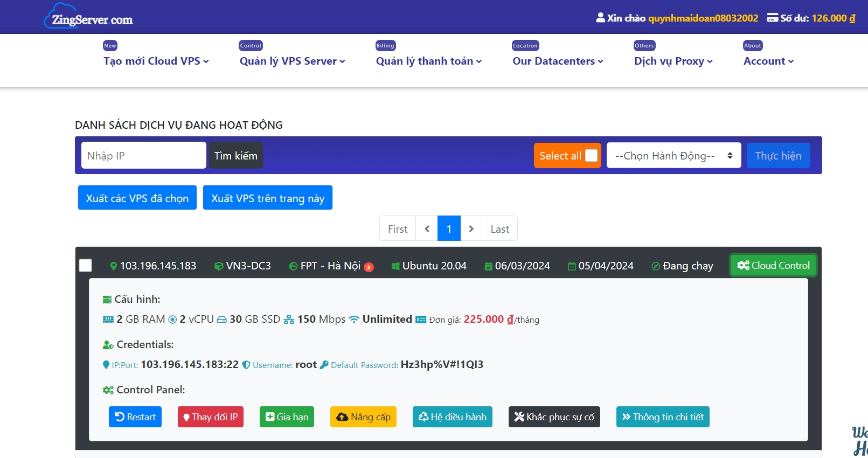This screenshot has width=868, height=458.
Task: Check the box for VPS 103.196.145.183
Action: [85, 266]
